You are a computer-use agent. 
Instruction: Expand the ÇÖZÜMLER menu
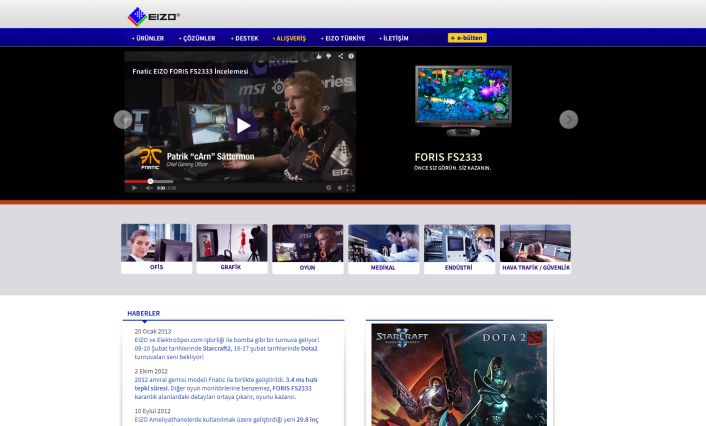click(x=197, y=38)
